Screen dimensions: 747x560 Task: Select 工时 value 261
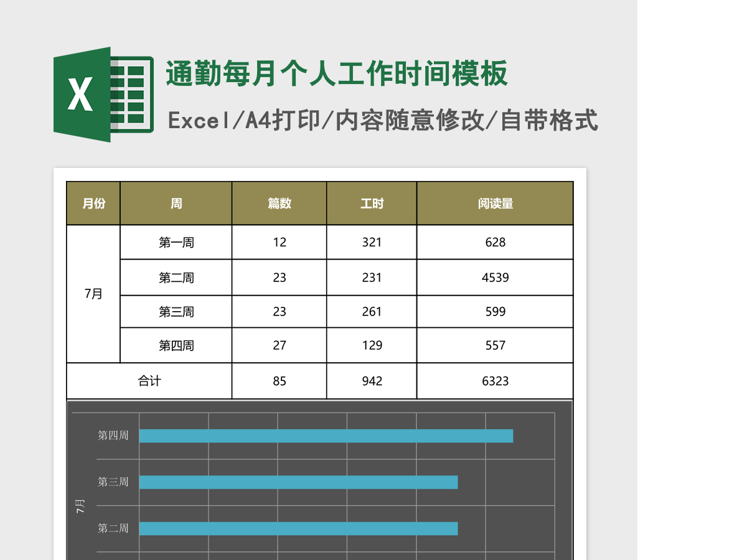click(372, 312)
